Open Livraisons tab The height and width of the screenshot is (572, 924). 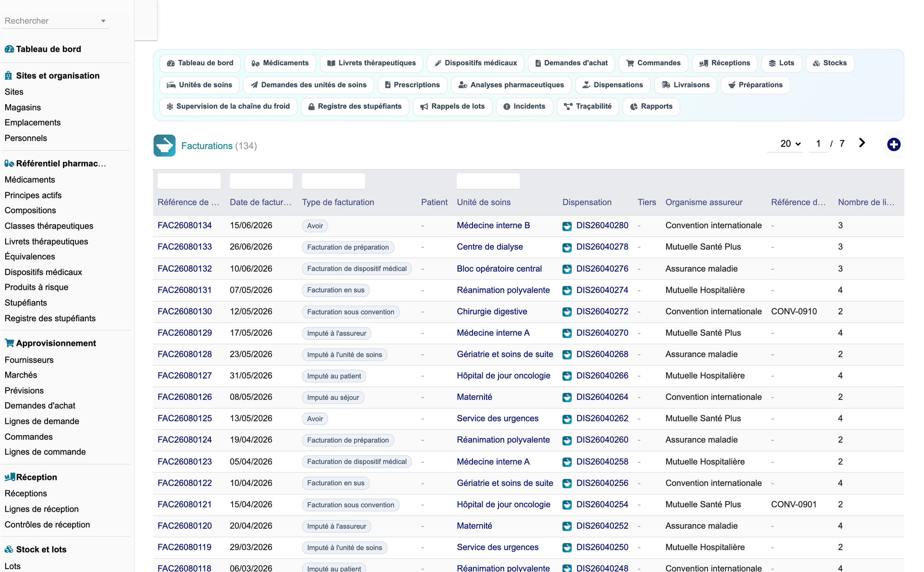686,85
